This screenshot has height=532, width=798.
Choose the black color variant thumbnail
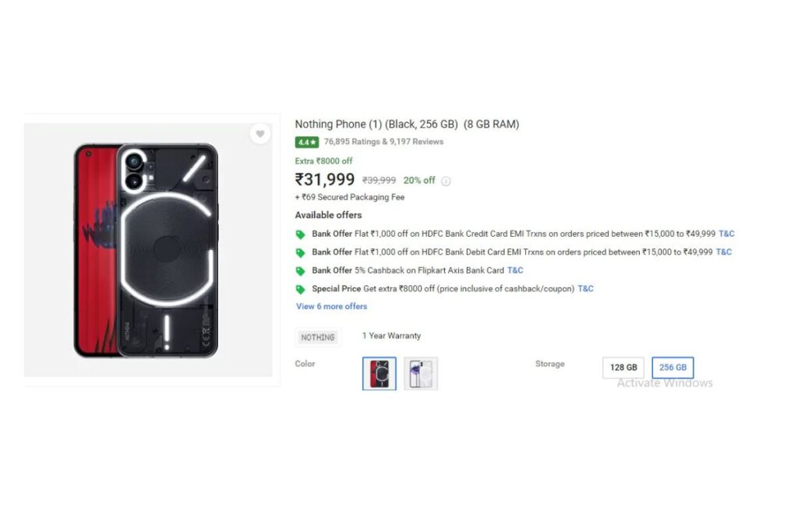pos(380,373)
